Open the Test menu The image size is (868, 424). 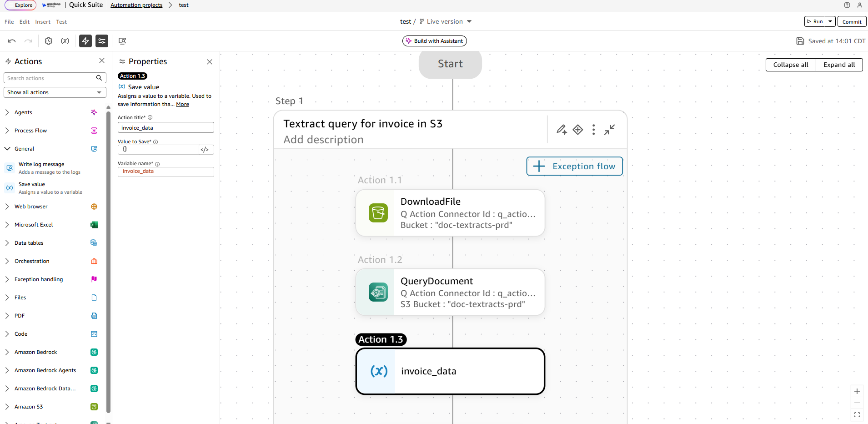coord(61,21)
